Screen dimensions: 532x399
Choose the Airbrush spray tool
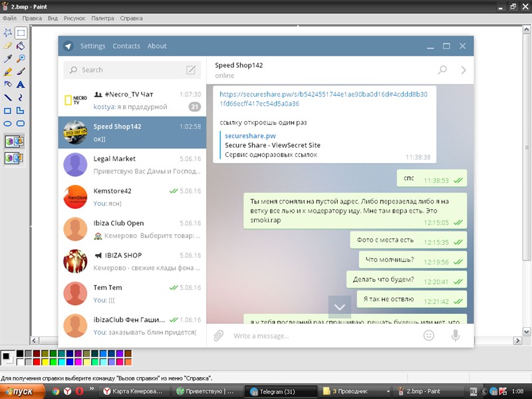click(x=8, y=84)
